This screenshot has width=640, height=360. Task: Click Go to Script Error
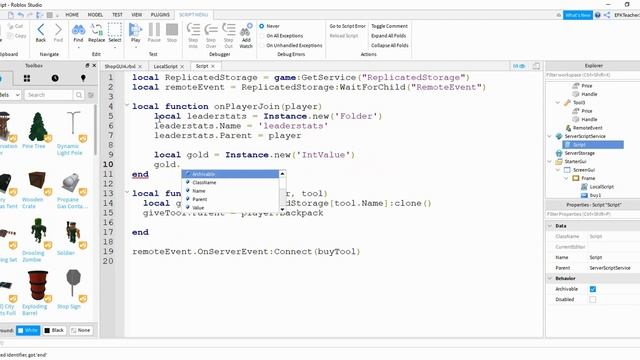click(347, 26)
